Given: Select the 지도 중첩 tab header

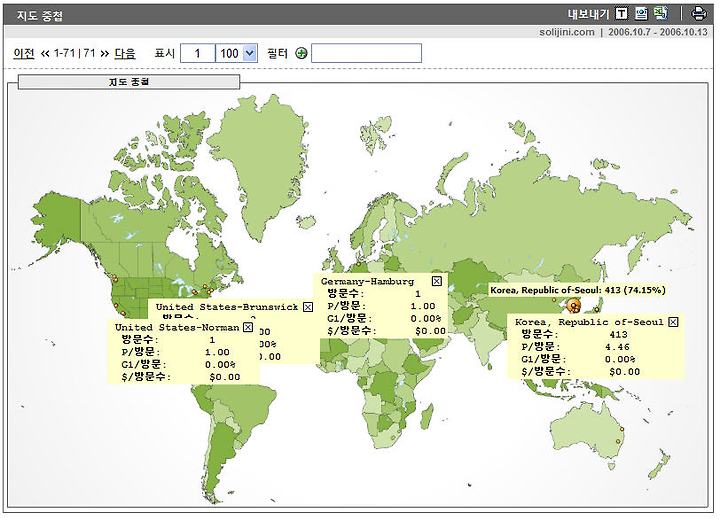Looking at the screenshot, I should (129, 82).
